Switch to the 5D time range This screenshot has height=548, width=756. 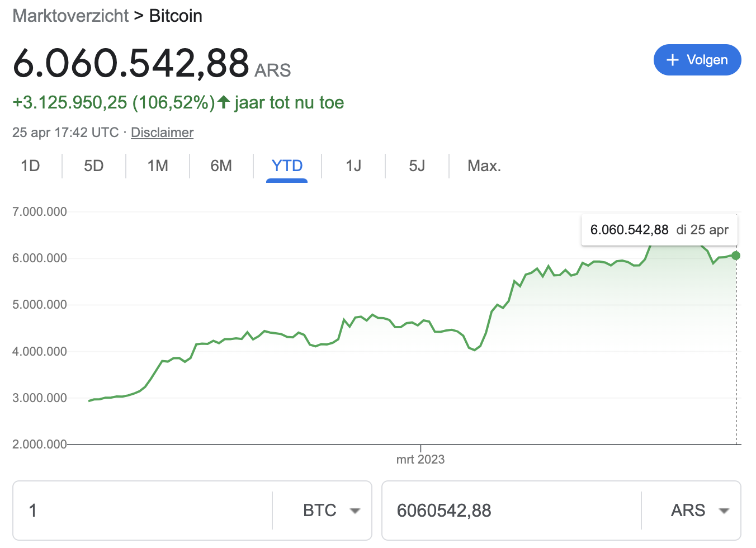coord(93,166)
